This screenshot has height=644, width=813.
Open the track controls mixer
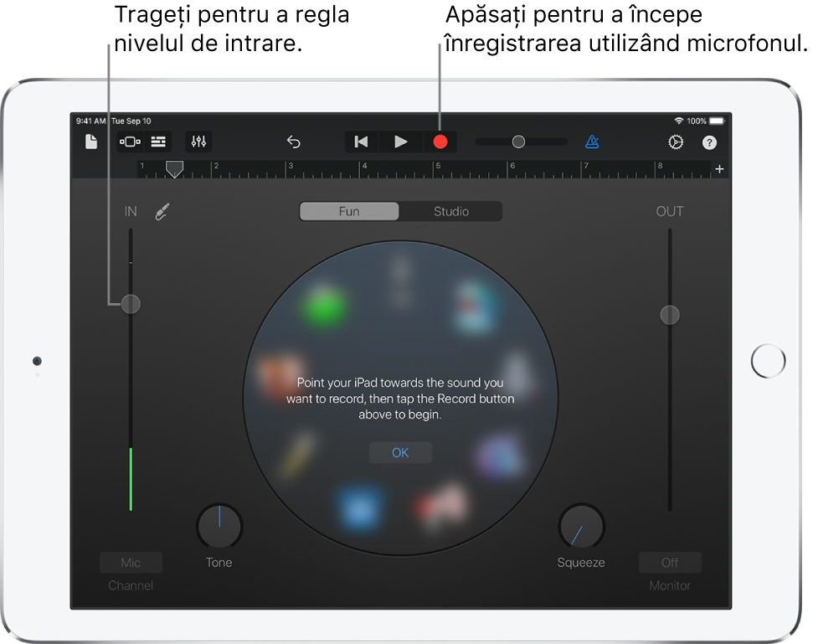pyautogui.click(x=198, y=142)
